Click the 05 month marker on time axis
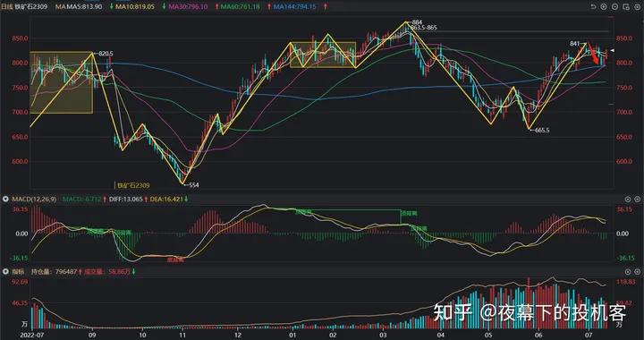 pyautogui.click(x=487, y=335)
